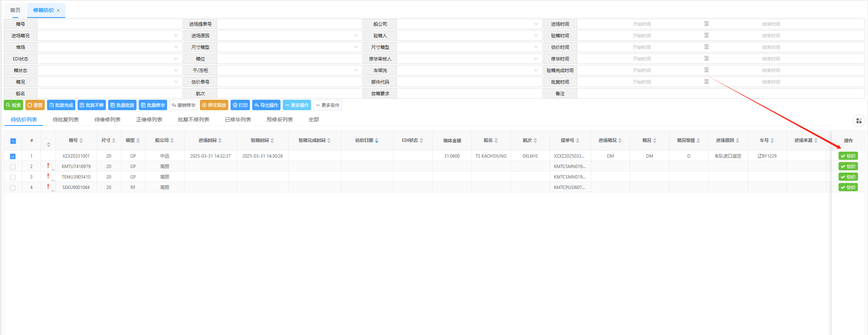Click the 批复完成 toolbar button
The height and width of the screenshot is (335, 868).
pos(61,105)
